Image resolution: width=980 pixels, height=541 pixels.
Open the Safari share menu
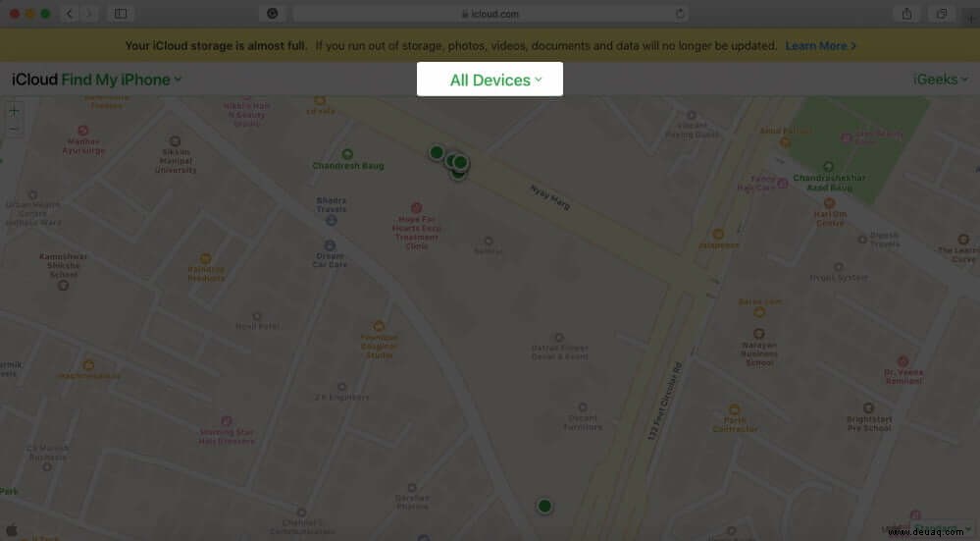(906, 13)
